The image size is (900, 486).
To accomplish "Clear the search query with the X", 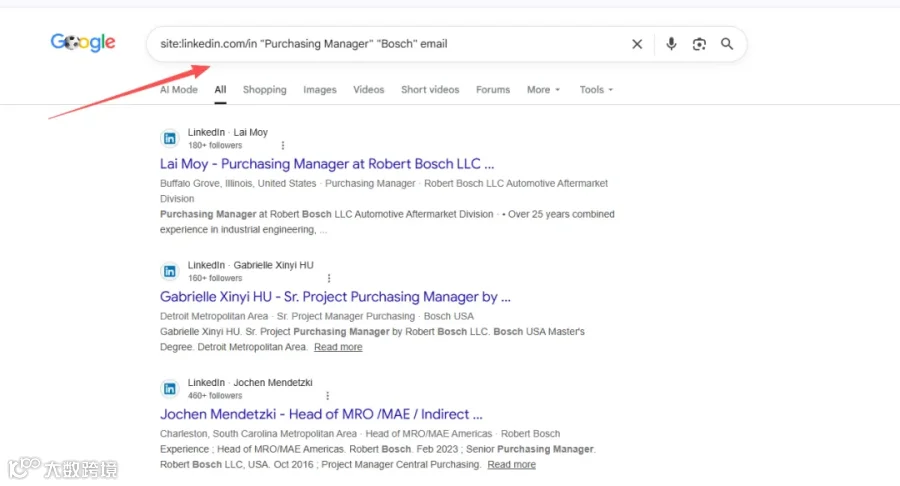I will point(637,44).
